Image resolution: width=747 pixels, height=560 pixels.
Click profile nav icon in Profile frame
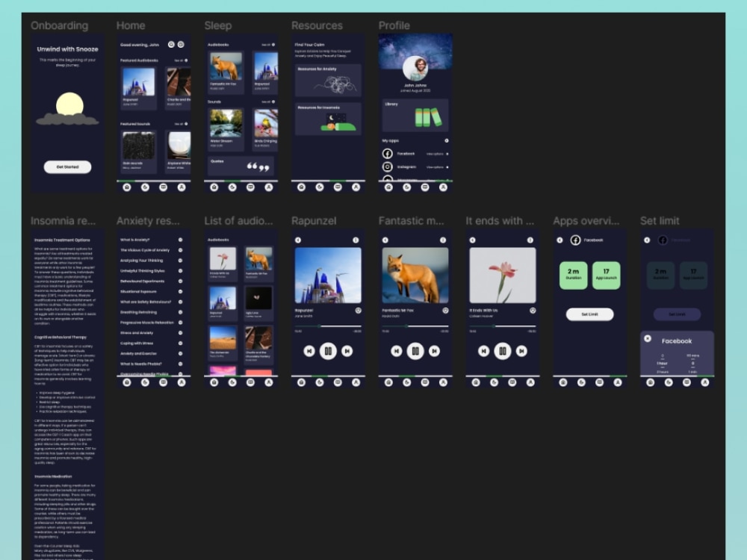tap(443, 187)
